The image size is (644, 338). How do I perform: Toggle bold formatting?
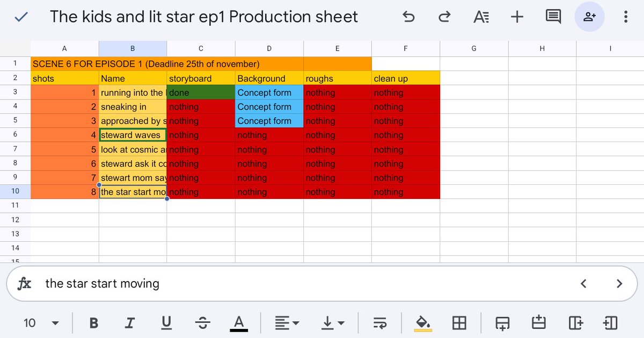coord(94,322)
